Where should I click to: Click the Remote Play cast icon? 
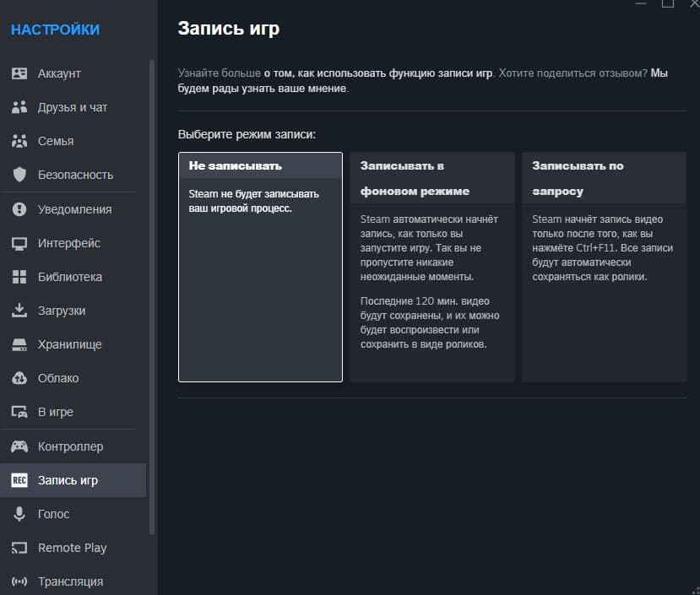(19, 548)
